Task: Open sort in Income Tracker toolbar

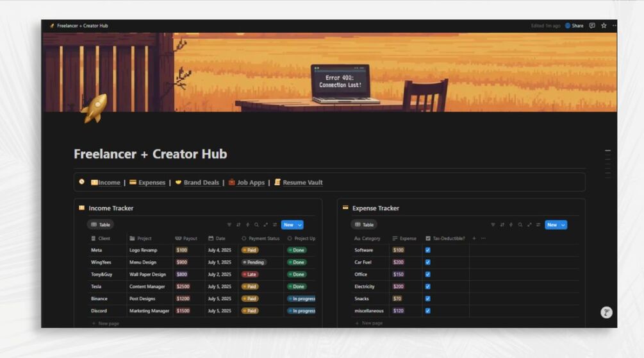Action: [238, 225]
